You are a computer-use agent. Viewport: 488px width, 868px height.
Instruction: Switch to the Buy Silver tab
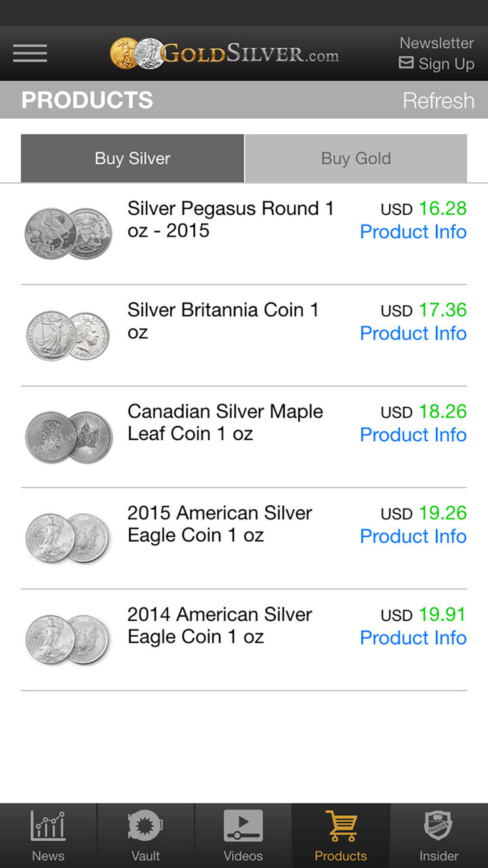click(132, 159)
